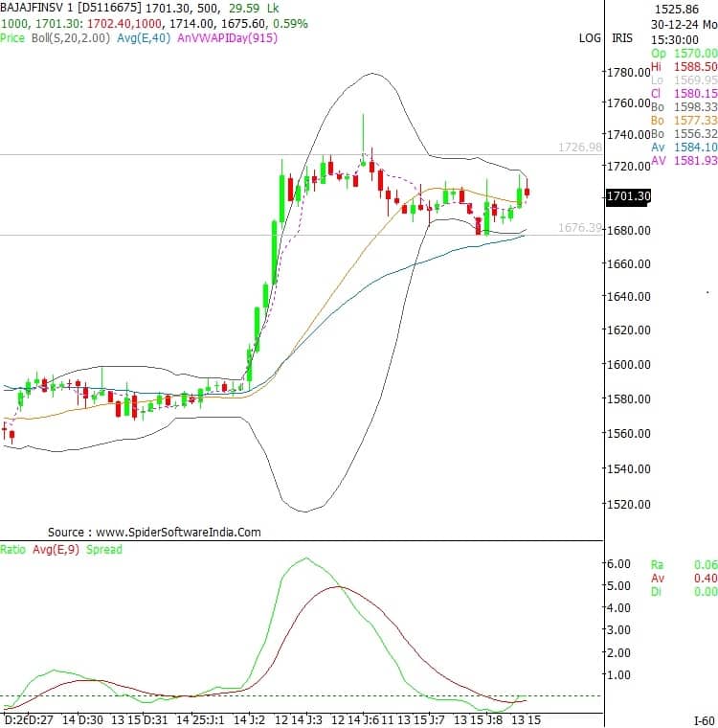Click the Spread label in oscillator panel
Viewport: 718px width, 728px height.
point(105,550)
